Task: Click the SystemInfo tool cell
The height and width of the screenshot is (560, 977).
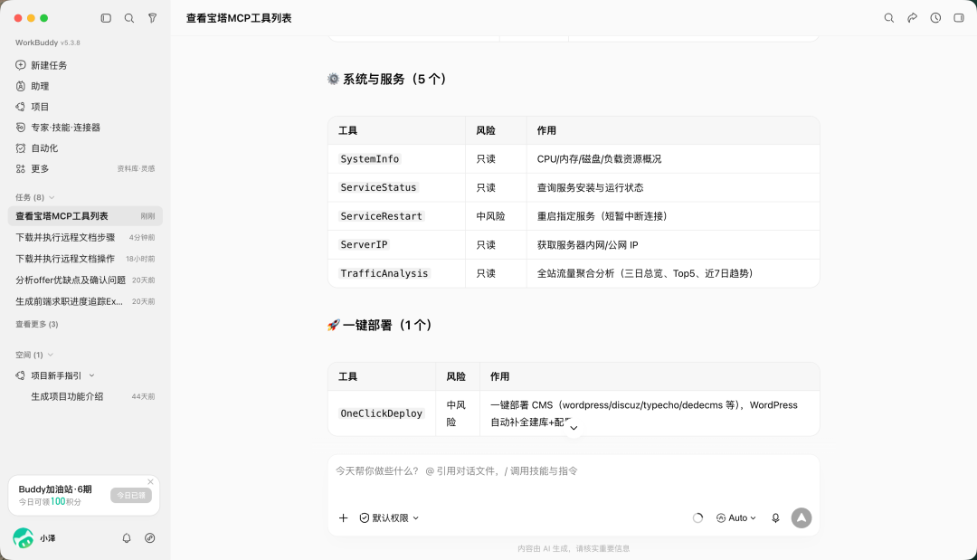Action: click(370, 159)
